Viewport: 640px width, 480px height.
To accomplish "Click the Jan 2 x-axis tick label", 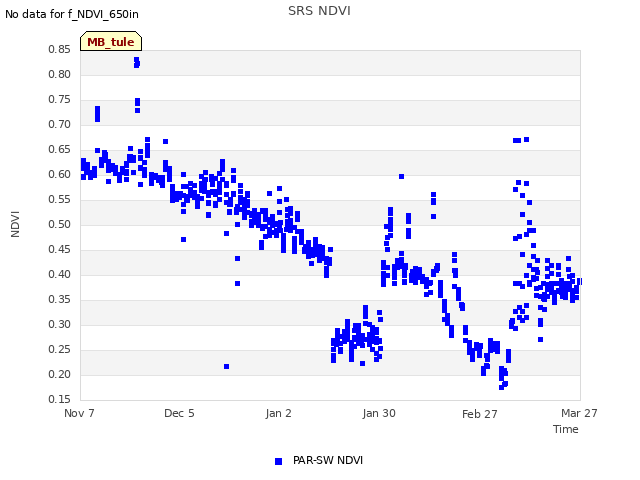I will click(x=278, y=413).
